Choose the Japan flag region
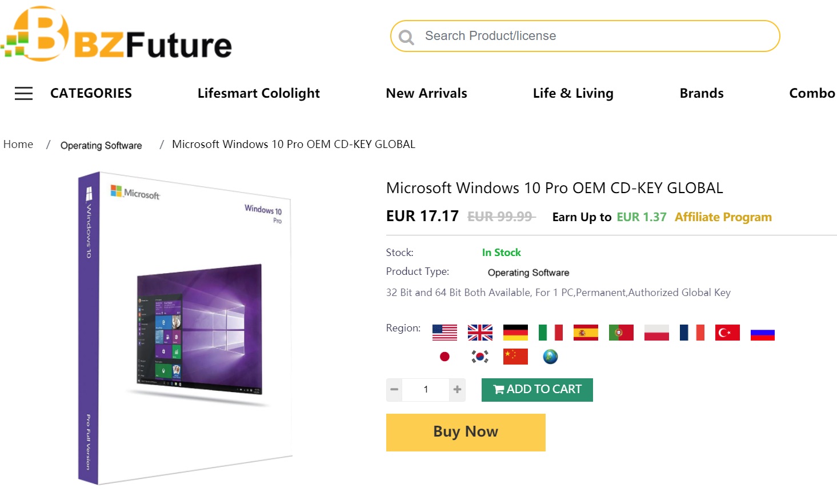This screenshot has height=504, width=837. pyautogui.click(x=444, y=357)
